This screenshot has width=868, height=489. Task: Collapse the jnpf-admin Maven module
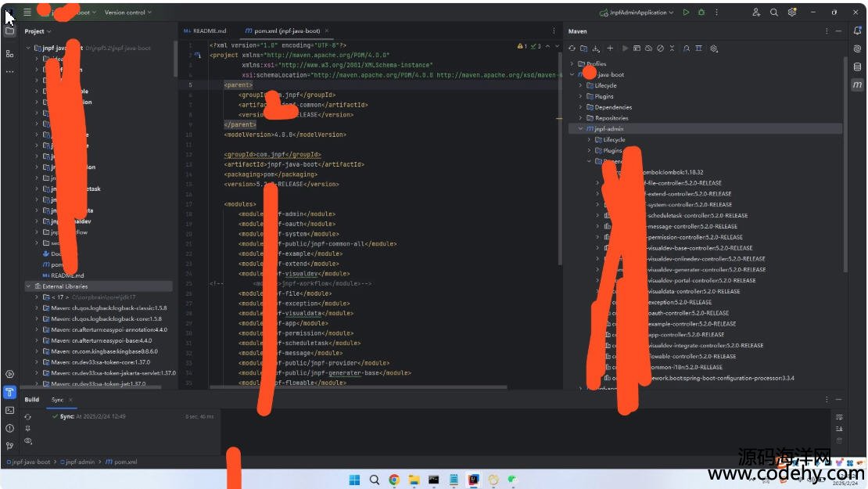pos(580,128)
